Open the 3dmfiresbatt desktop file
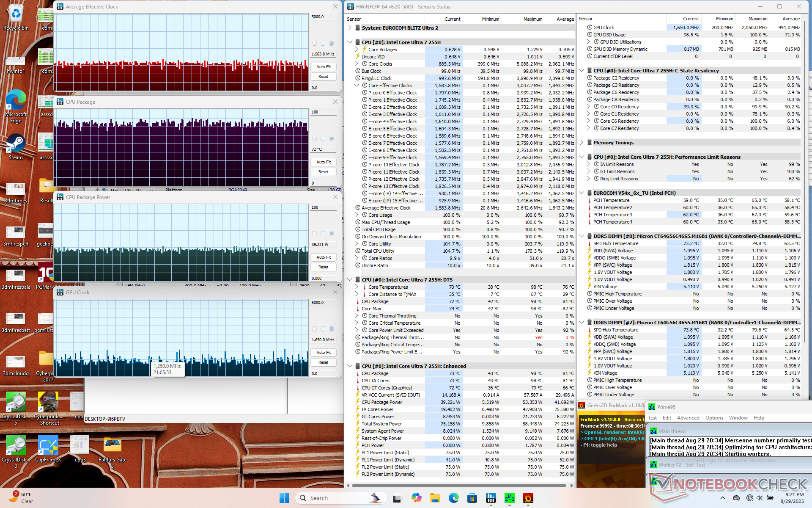The height and width of the screenshot is (508, 812). pyautogui.click(x=16, y=323)
